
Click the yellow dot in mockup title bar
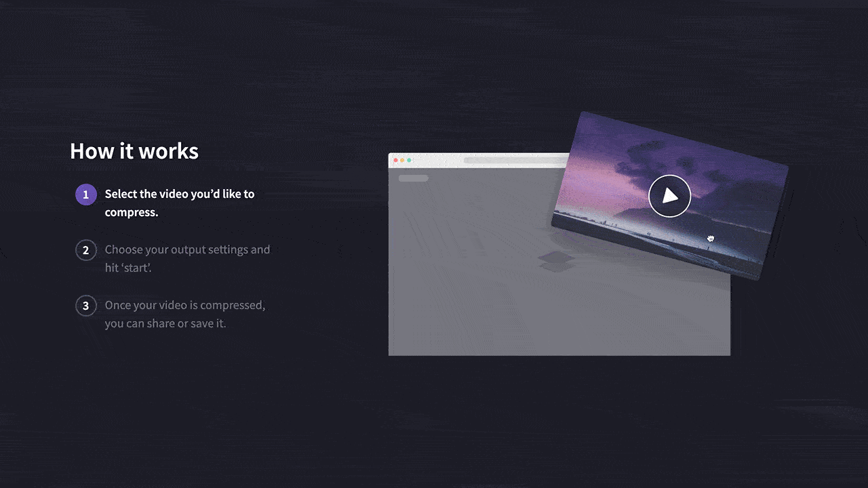pos(403,161)
